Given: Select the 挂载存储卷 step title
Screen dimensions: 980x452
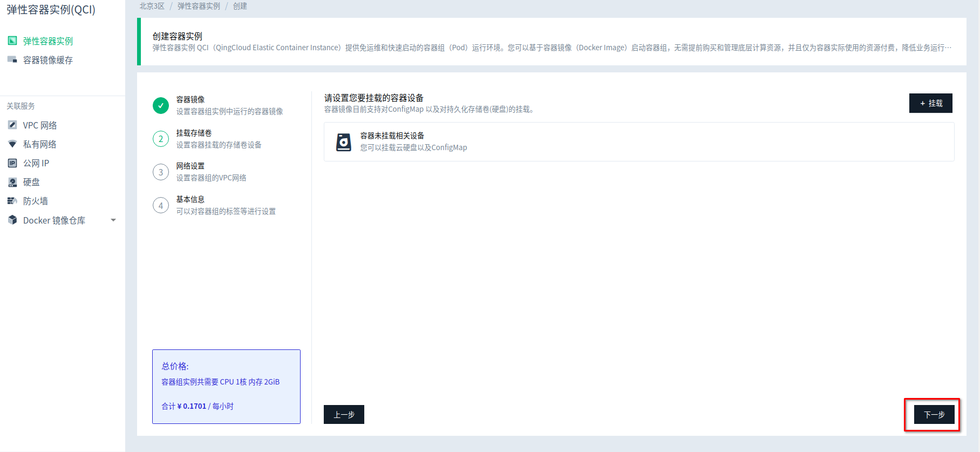Looking at the screenshot, I should point(194,133).
